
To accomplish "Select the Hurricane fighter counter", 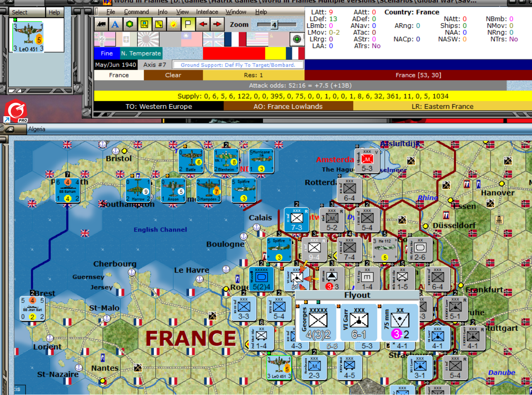I will tap(261, 161).
